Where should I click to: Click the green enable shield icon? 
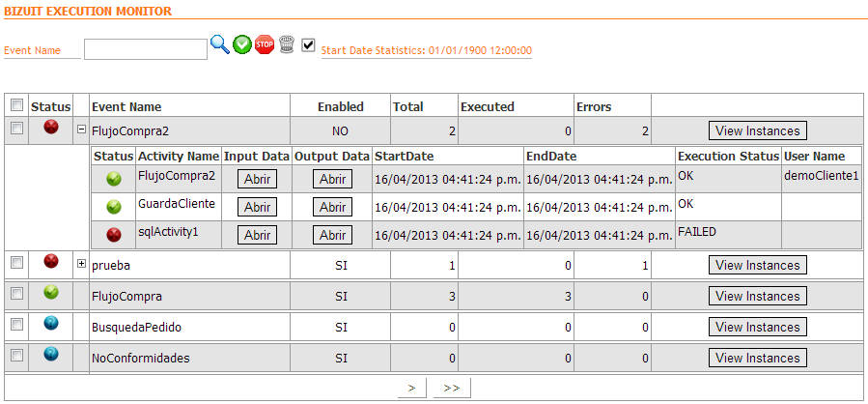[242, 44]
